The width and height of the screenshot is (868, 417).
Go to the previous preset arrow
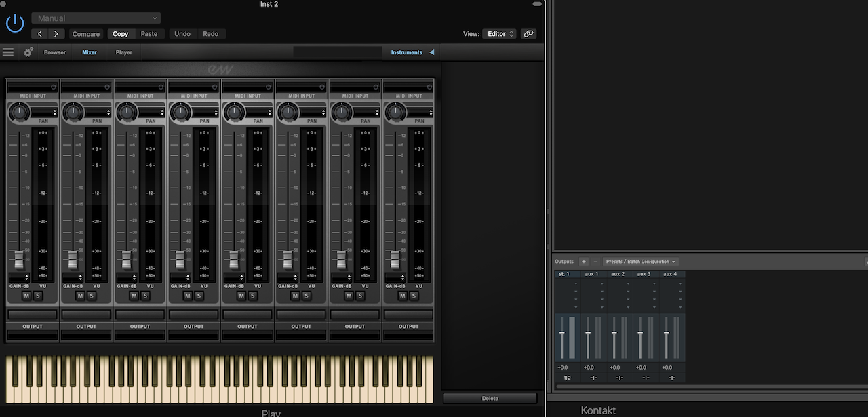coord(40,34)
